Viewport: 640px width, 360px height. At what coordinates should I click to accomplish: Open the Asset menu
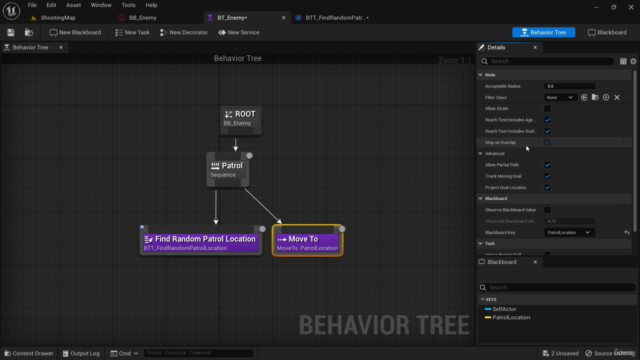point(73,5)
